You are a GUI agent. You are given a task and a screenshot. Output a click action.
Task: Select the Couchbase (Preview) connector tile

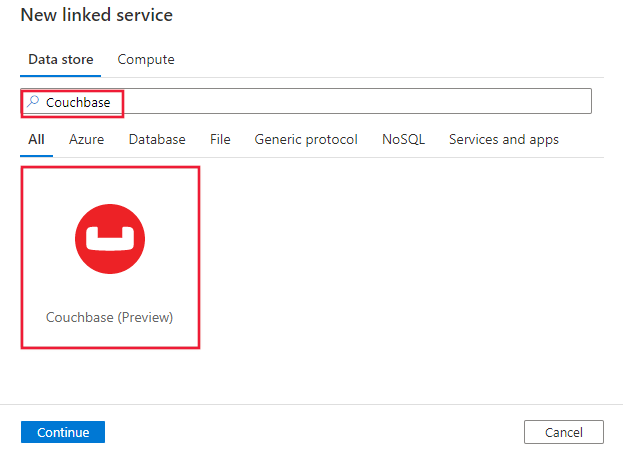(110, 257)
